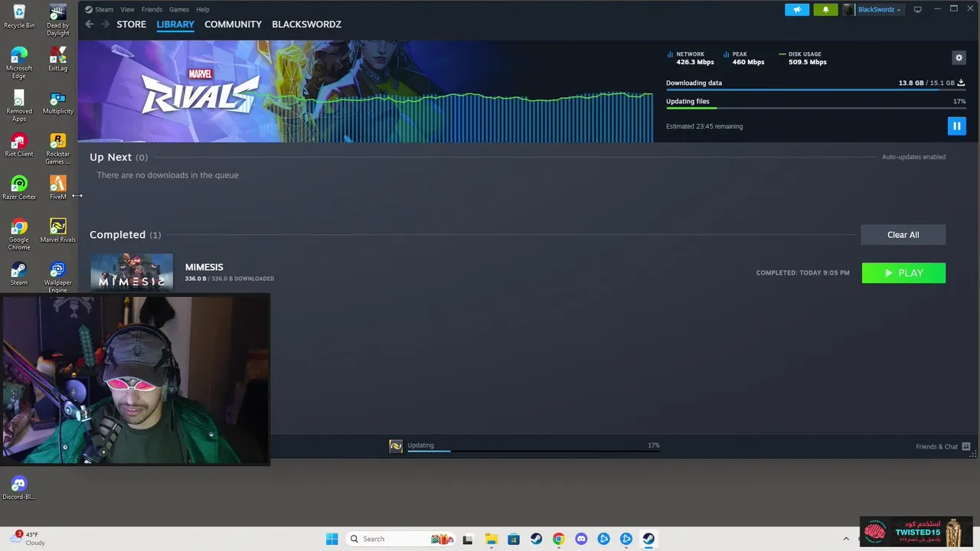Click the NETWORK 426.3 Mbps stat
Image resolution: width=980 pixels, height=551 pixels.
point(691,58)
